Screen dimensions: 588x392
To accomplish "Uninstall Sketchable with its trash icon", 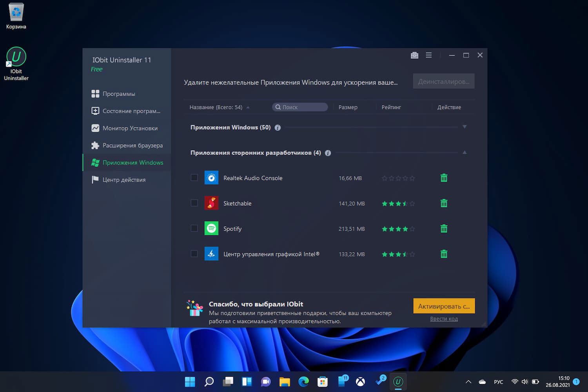I will click(444, 203).
